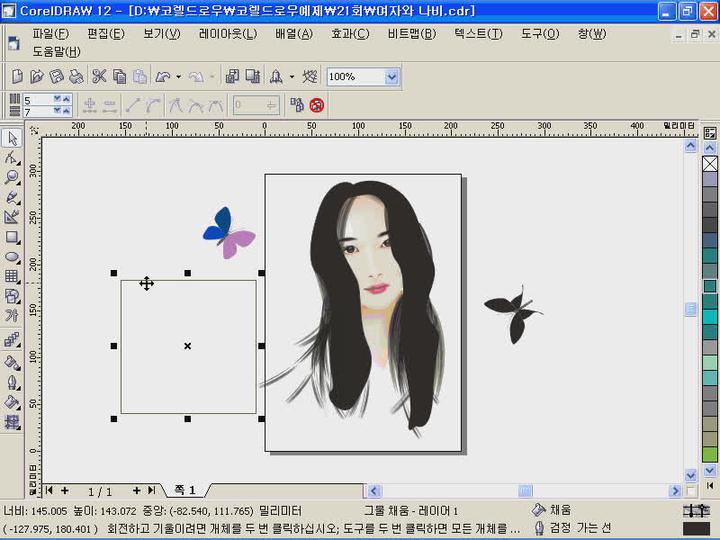Viewport: 720px width, 540px height.
Task: Cut selection with the scissors icon
Action: pyautogui.click(x=99, y=76)
